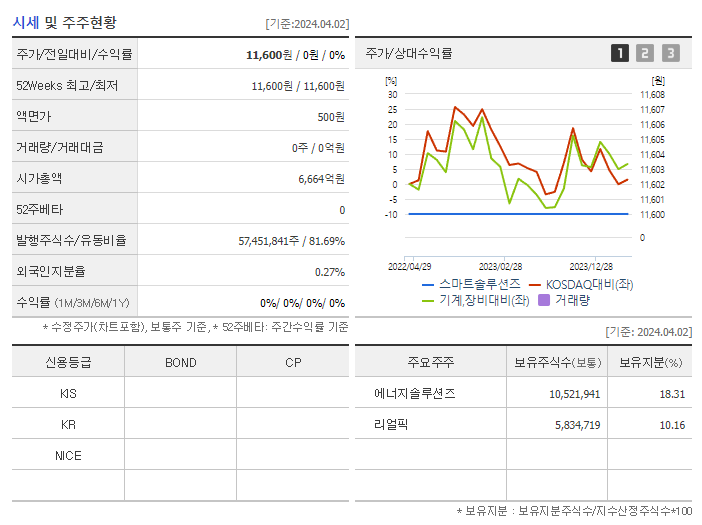
Task: Click the 발행주식수/유동비율 label
Action: [x=71, y=240]
